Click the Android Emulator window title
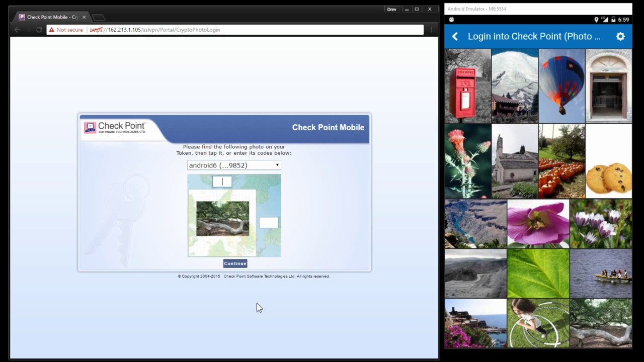 coord(476,9)
